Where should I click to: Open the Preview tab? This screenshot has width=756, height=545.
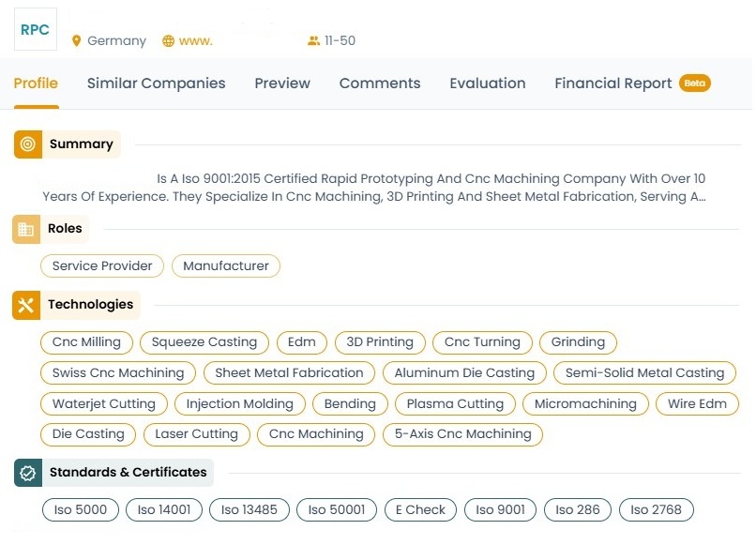tap(282, 83)
